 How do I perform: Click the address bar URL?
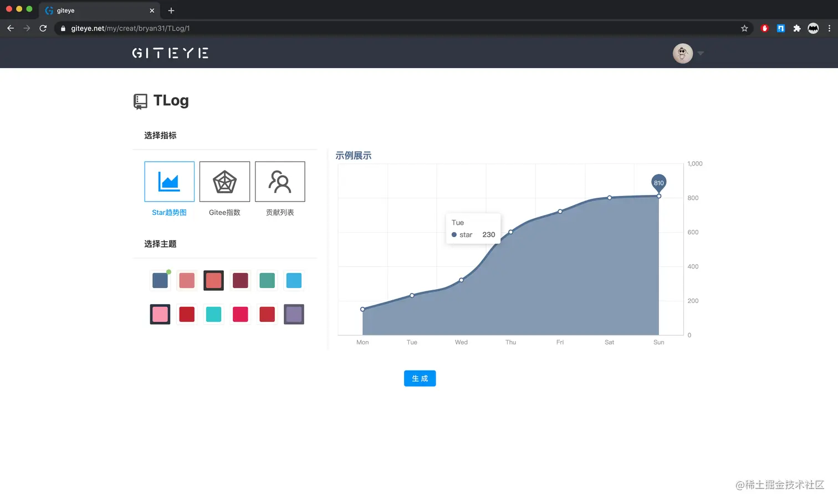(x=130, y=28)
